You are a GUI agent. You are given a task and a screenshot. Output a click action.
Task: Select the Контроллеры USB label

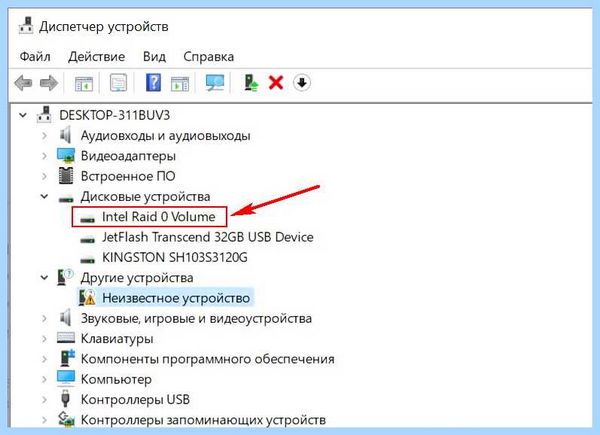(x=135, y=399)
